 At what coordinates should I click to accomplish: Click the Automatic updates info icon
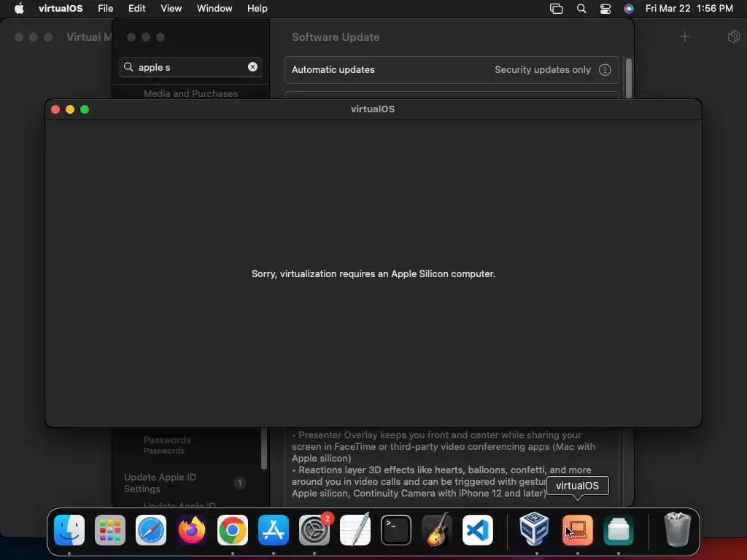tap(605, 69)
